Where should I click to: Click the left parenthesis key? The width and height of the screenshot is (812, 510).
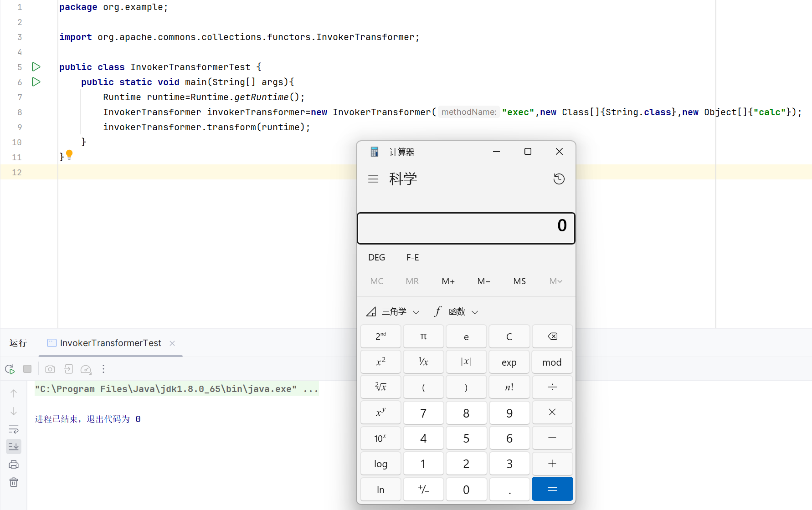[423, 387]
